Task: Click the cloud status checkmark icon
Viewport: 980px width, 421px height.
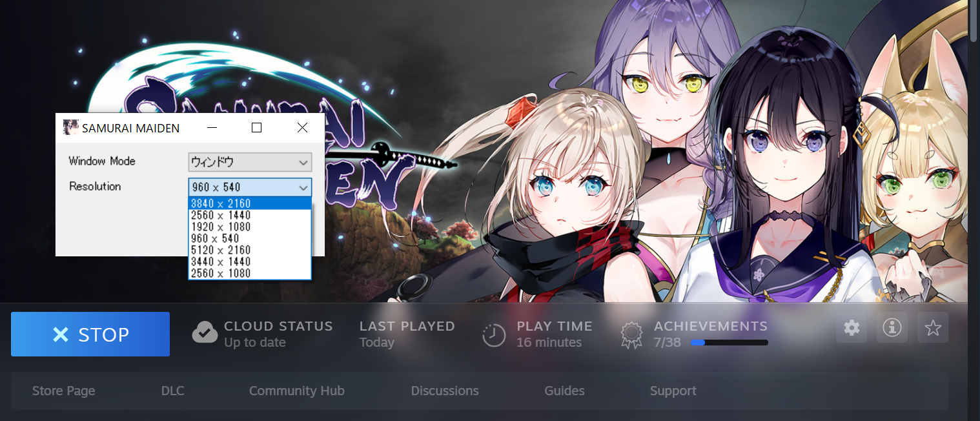Action: coord(205,333)
